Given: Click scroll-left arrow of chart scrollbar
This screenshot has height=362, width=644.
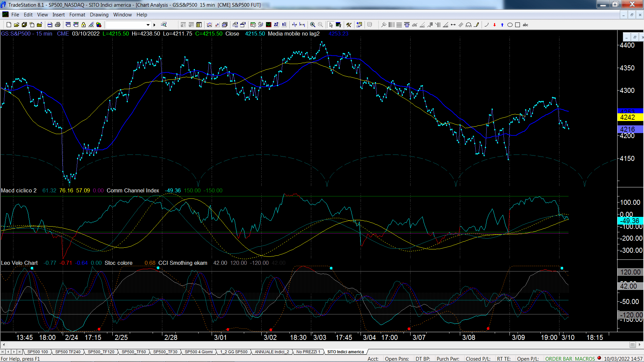Looking at the screenshot, I should (x=4, y=345).
